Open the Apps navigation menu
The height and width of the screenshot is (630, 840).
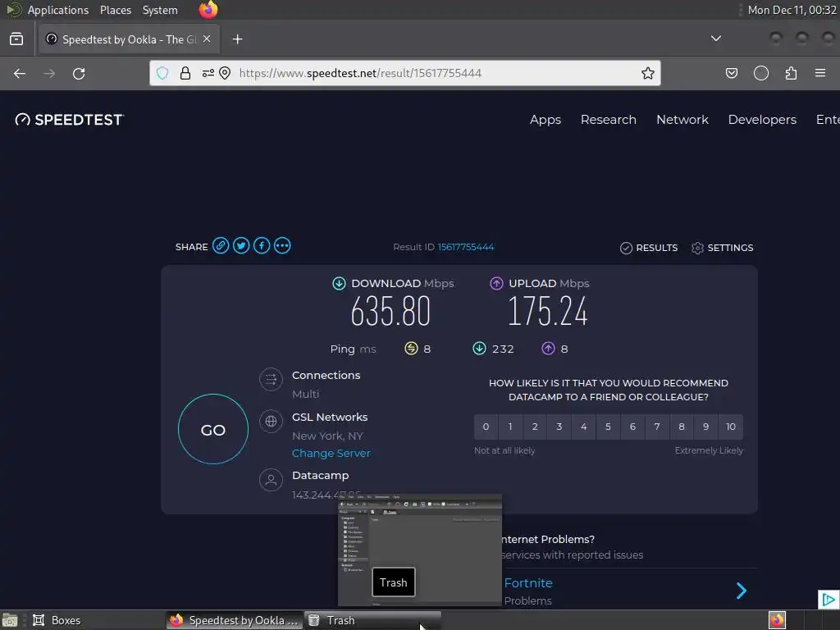click(x=546, y=120)
